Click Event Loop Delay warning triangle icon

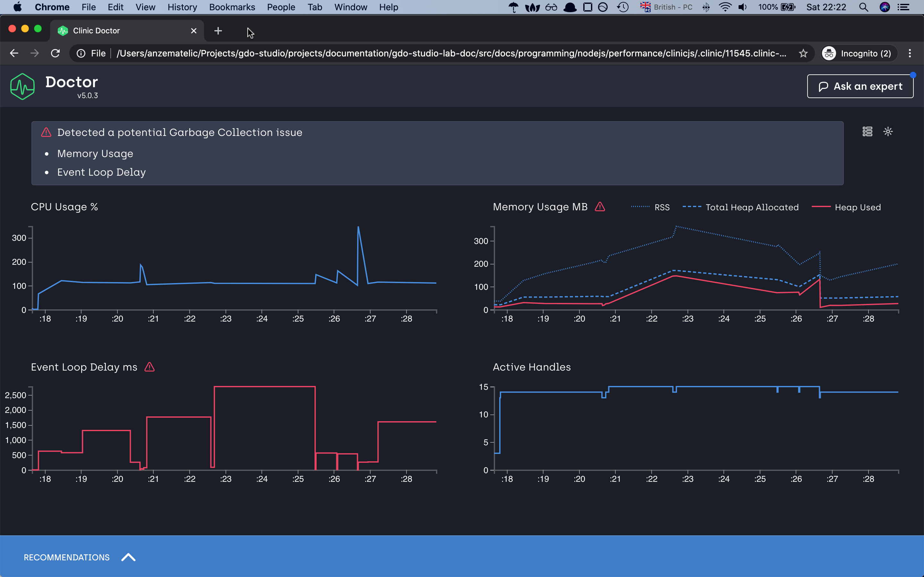pyautogui.click(x=150, y=367)
